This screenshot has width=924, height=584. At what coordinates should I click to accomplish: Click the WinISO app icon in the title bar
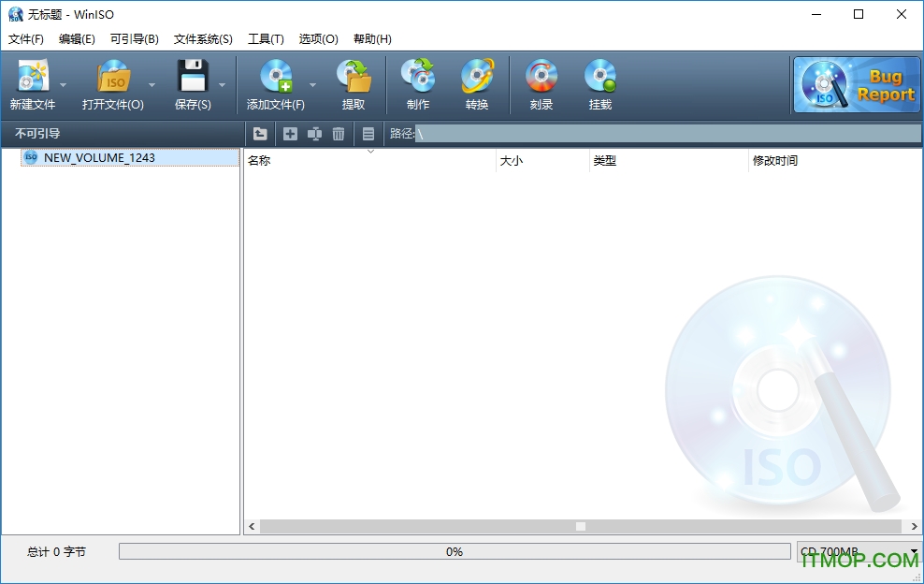click(15, 14)
